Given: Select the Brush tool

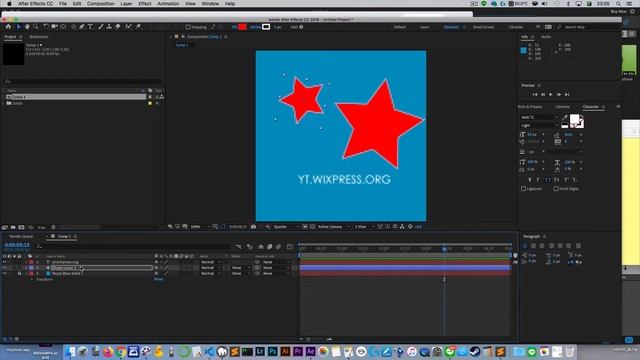Looking at the screenshot, I should coord(100,27).
